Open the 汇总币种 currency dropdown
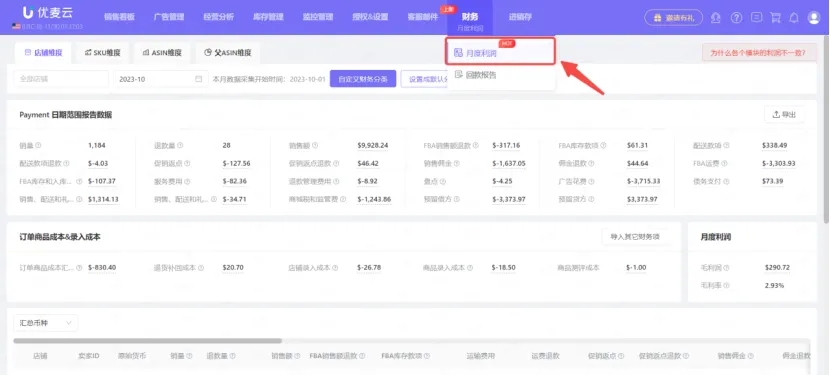This screenshot has height=376, width=830. [46, 323]
